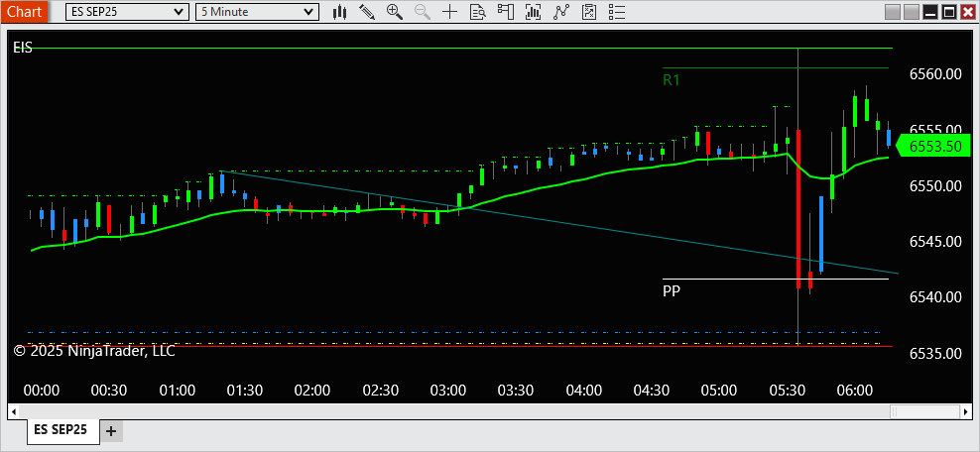Click the horizontal scrollbar left arrow
The height and width of the screenshot is (452, 980).
[13, 411]
